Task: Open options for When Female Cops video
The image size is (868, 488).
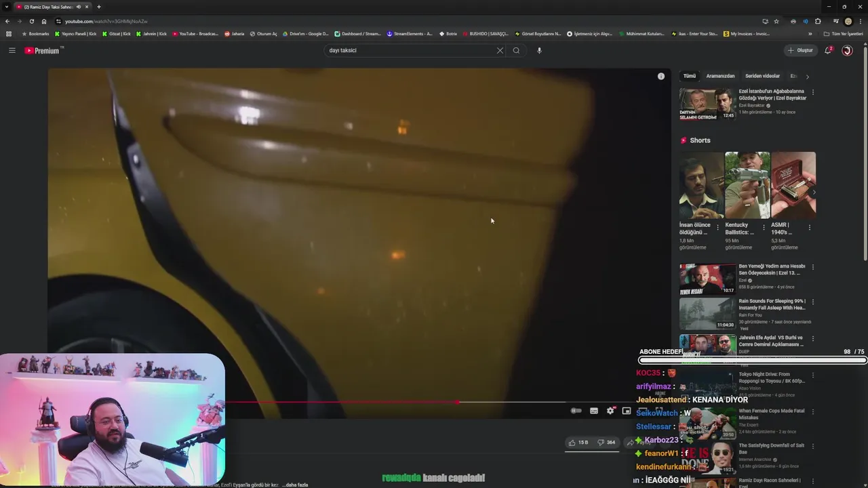Action: point(813,411)
